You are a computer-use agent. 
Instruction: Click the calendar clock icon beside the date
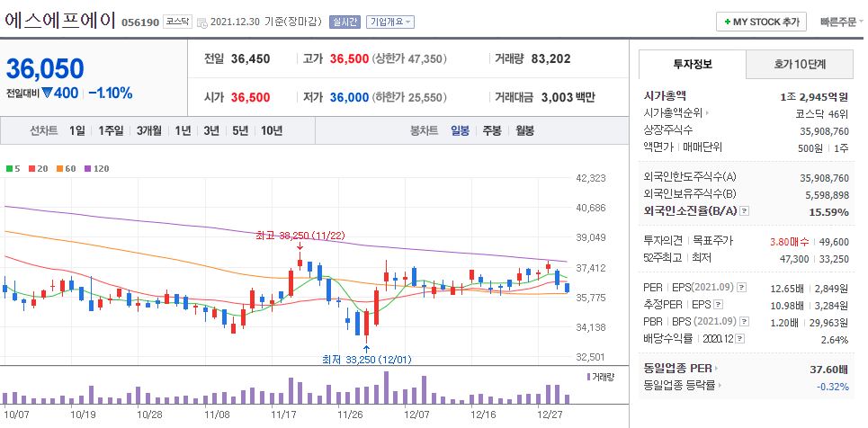(202, 22)
